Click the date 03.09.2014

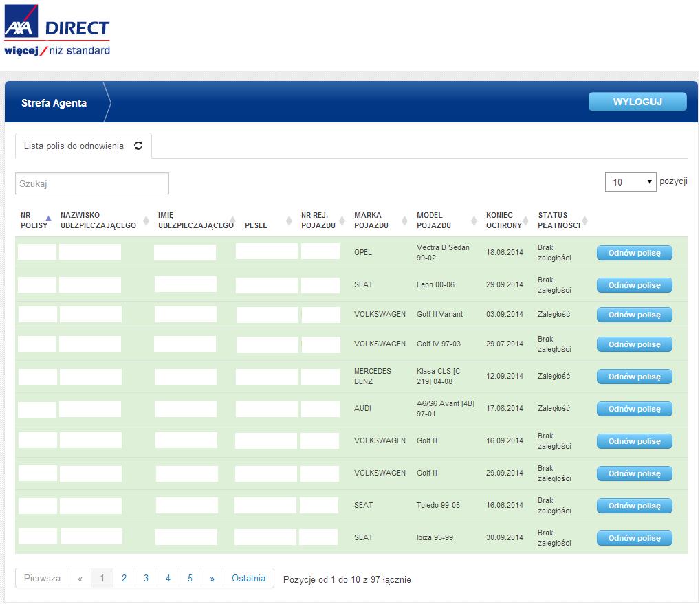(505, 314)
